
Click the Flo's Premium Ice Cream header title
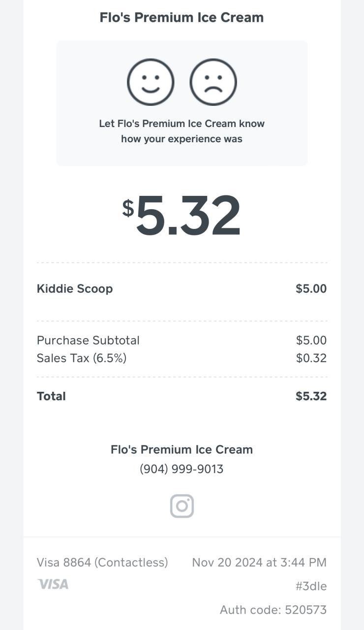pos(182,17)
